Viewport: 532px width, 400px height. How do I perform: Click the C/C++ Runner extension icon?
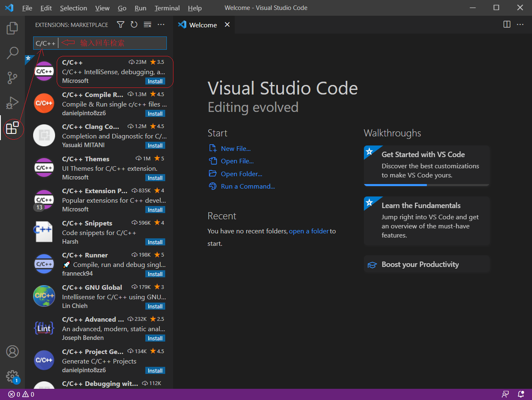coord(44,264)
